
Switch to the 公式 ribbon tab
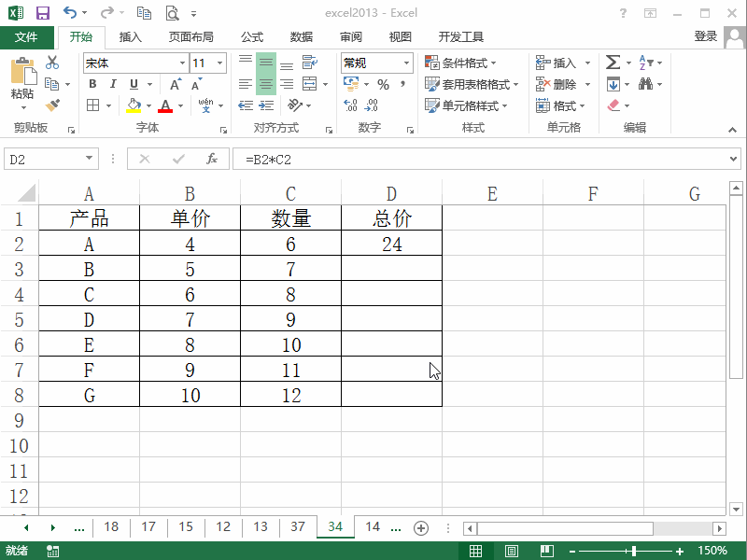coord(250,37)
